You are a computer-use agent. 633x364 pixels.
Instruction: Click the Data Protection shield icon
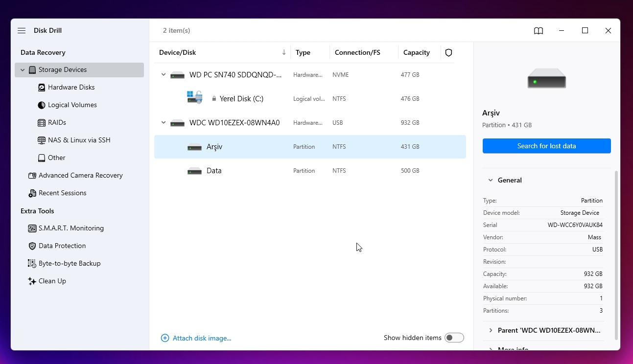tap(32, 246)
